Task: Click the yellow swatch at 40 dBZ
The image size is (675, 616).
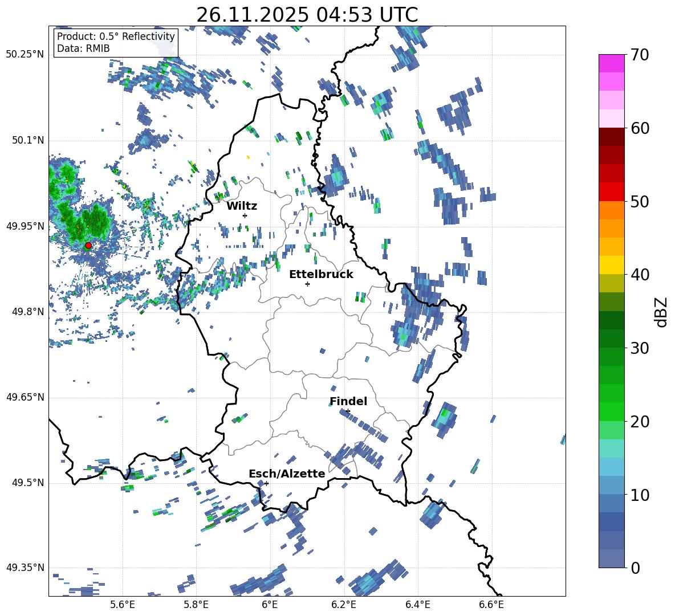Action: click(611, 265)
